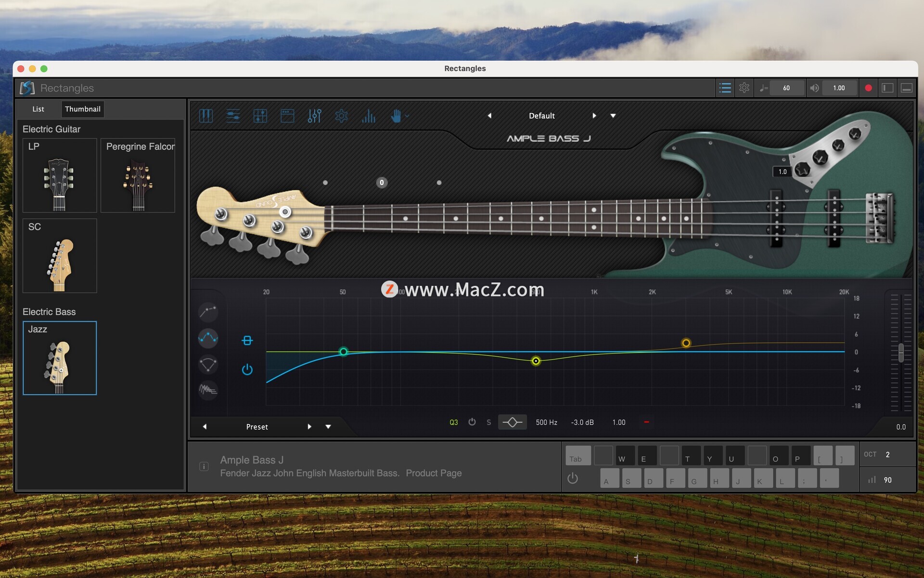Open the Product Page link
The width and height of the screenshot is (924, 578).
tap(434, 473)
